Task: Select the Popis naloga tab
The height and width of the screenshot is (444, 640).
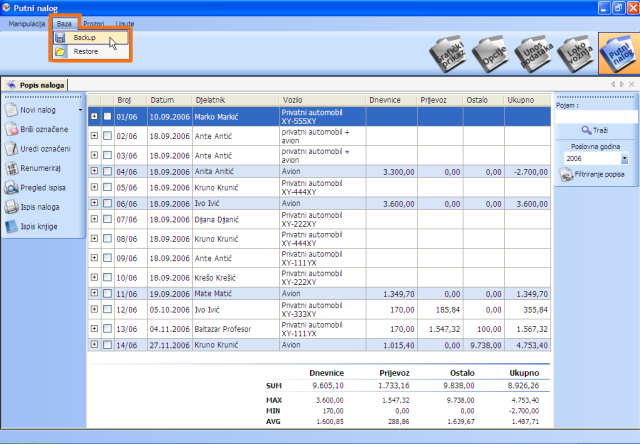Action: click(x=36, y=85)
